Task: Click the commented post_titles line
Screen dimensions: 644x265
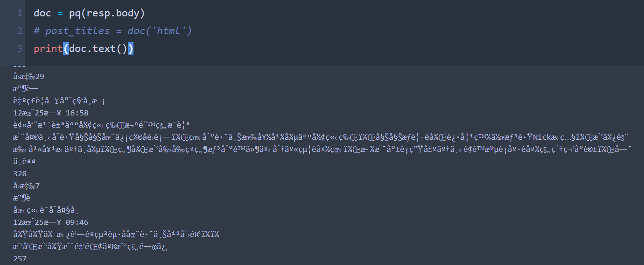Action: point(113,31)
